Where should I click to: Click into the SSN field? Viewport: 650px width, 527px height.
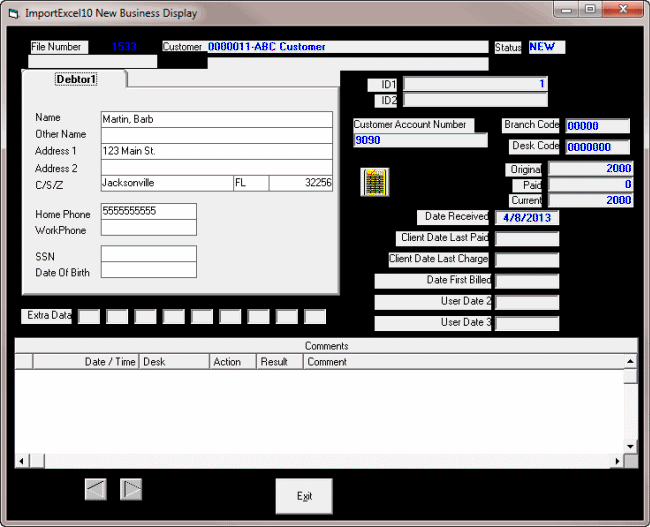pos(148,254)
